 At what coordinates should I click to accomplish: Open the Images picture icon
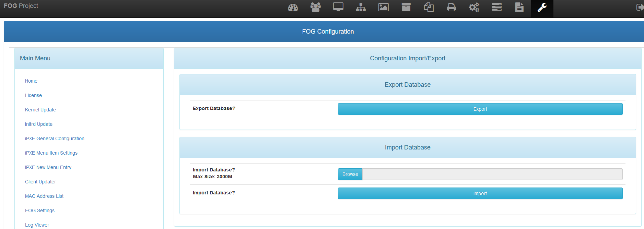coord(383,8)
